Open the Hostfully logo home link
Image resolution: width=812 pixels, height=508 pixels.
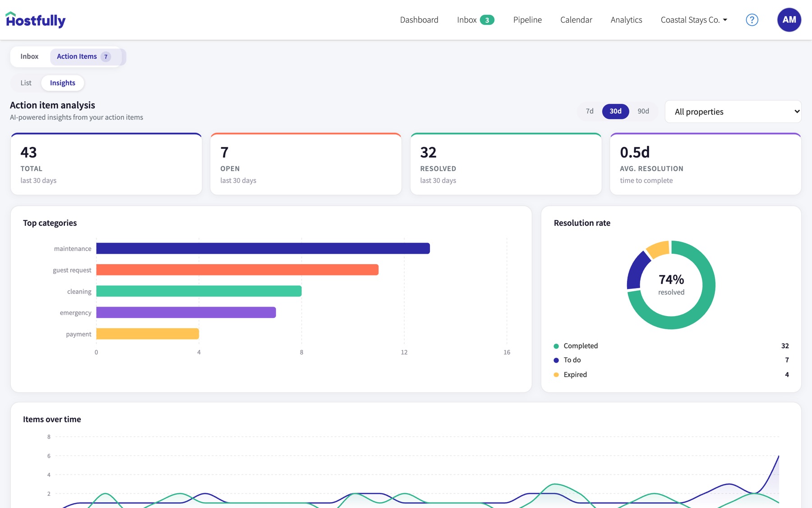click(x=36, y=20)
